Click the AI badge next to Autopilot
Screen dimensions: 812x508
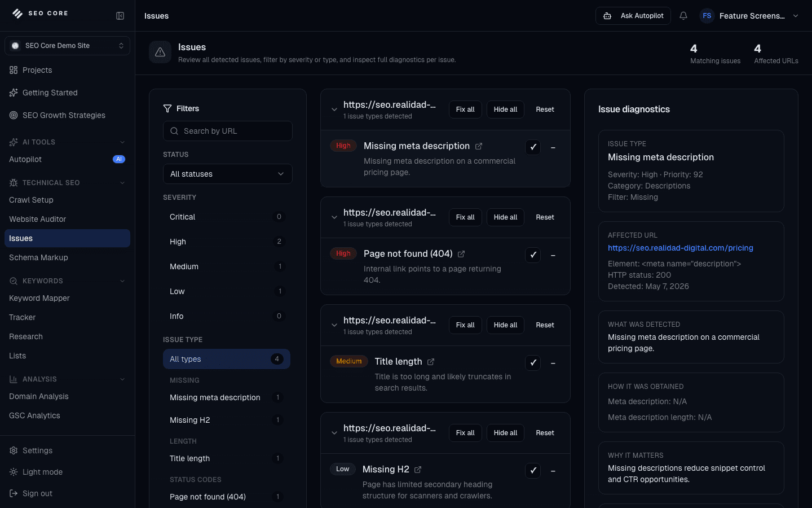[119, 159]
